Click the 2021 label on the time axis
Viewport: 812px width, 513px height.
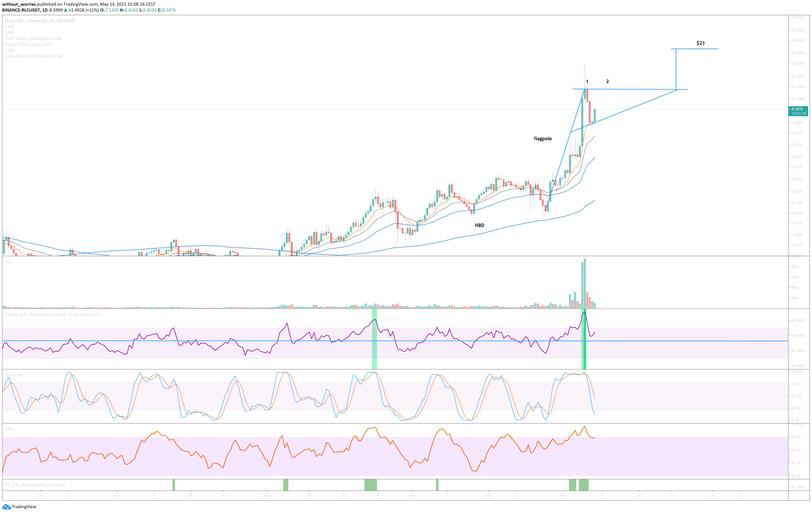(x=267, y=496)
